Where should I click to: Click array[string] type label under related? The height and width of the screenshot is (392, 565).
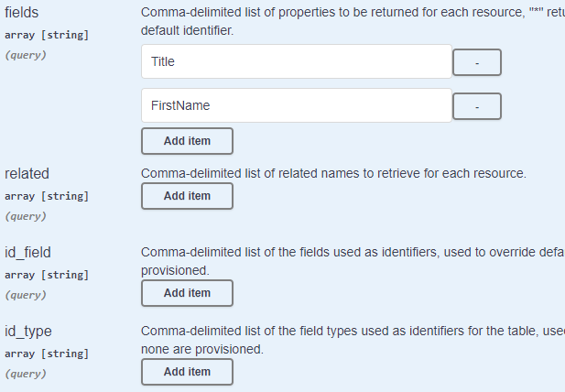[x=47, y=195]
